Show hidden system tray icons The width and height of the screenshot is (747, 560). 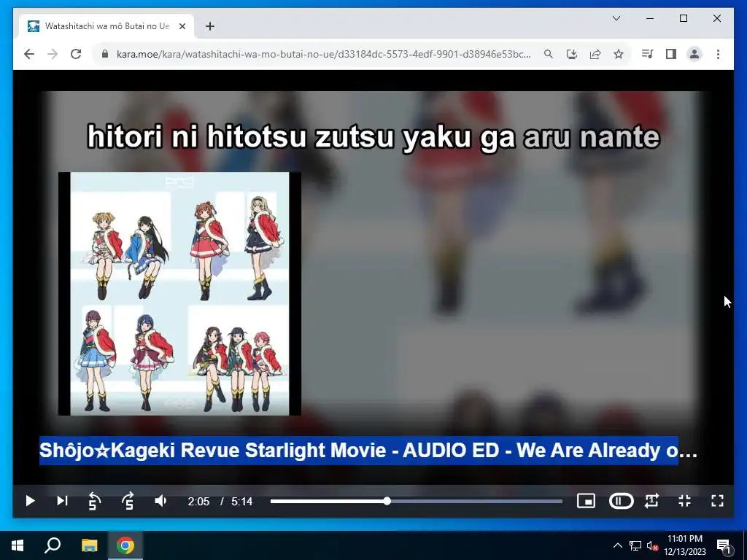(x=617, y=545)
